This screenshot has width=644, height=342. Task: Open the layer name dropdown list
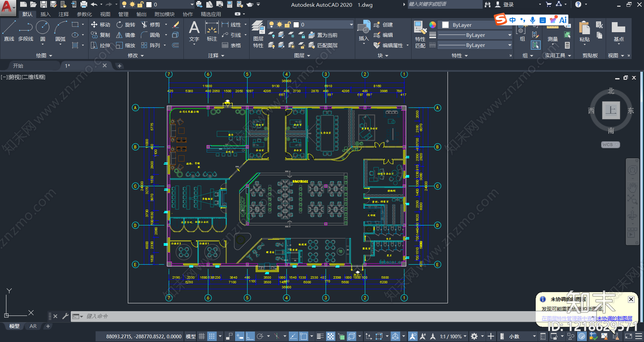(310, 25)
